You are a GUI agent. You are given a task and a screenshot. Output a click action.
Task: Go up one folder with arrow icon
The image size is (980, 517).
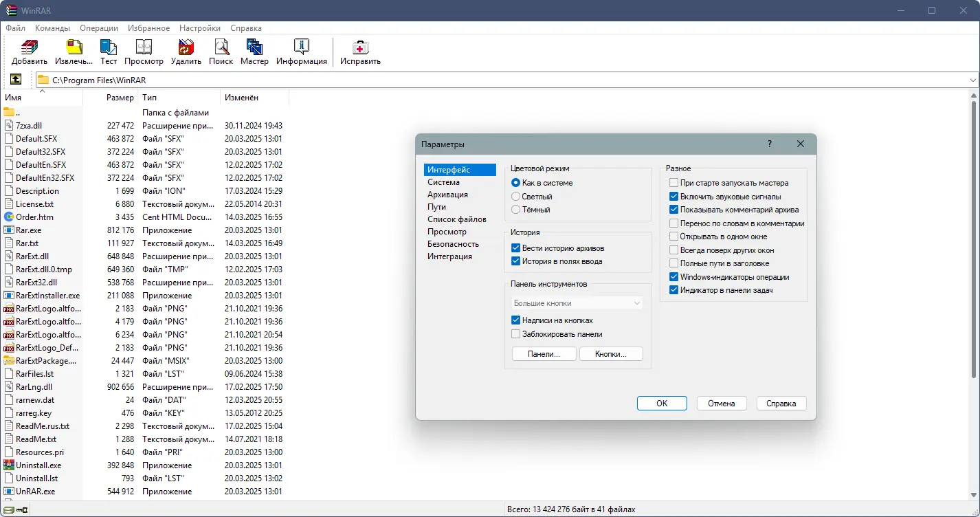[16, 80]
